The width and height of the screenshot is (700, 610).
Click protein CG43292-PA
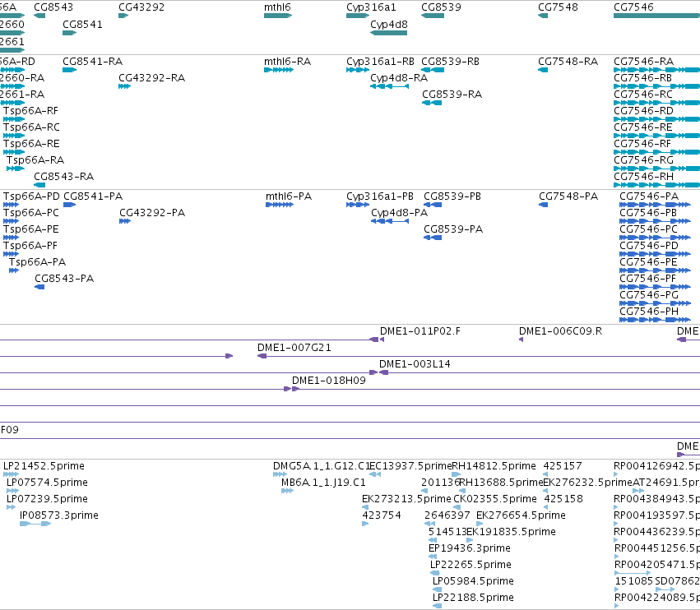tap(152, 213)
